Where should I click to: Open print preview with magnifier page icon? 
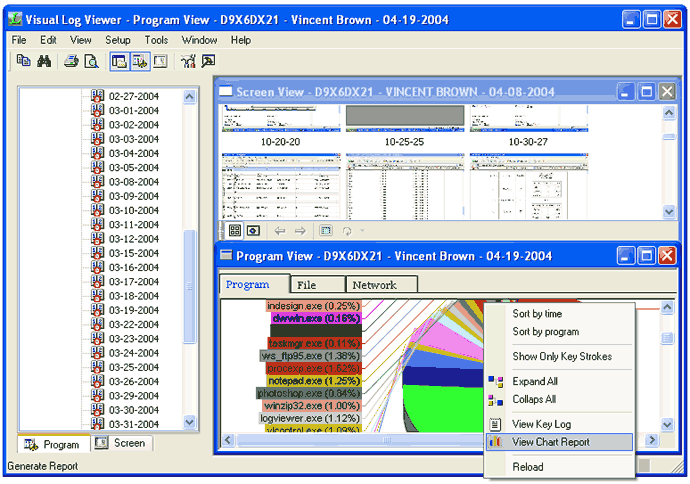tap(91, 61)
